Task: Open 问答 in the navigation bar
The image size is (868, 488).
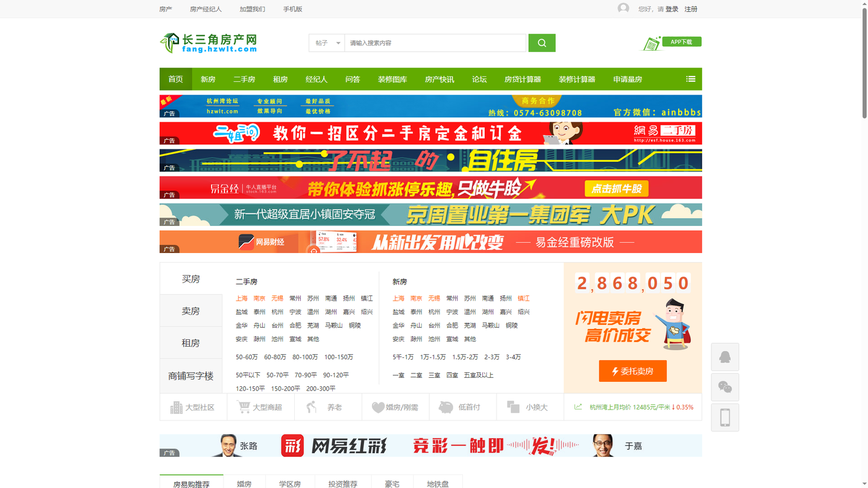Action: pos(353,79)
